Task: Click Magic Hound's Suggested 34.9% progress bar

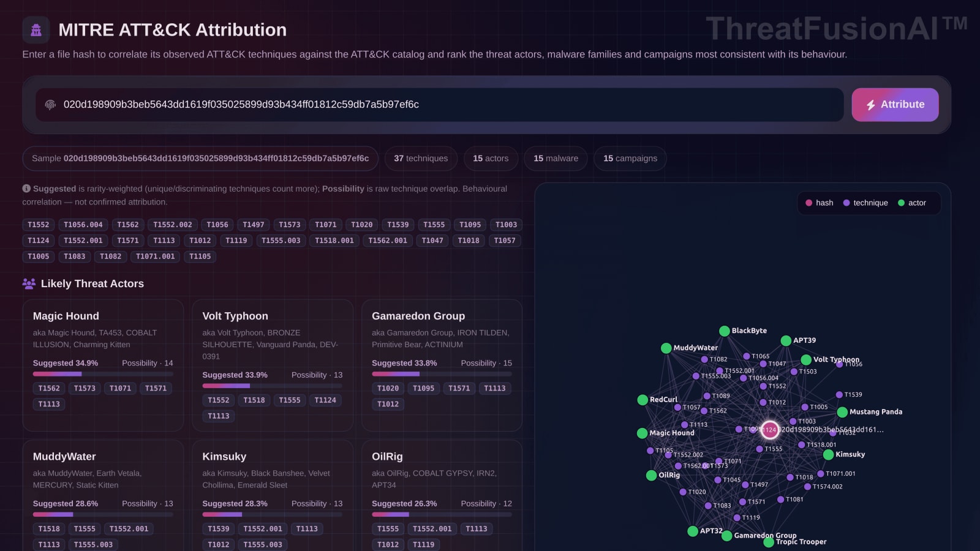Action: 103,374
